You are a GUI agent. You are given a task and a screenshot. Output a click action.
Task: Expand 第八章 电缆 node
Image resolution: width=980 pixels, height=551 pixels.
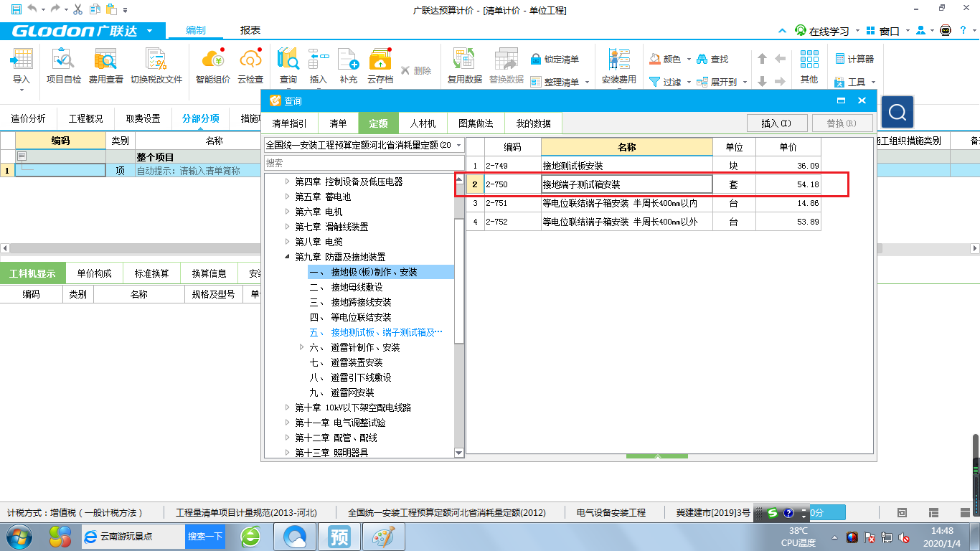[x=288, y=242]
